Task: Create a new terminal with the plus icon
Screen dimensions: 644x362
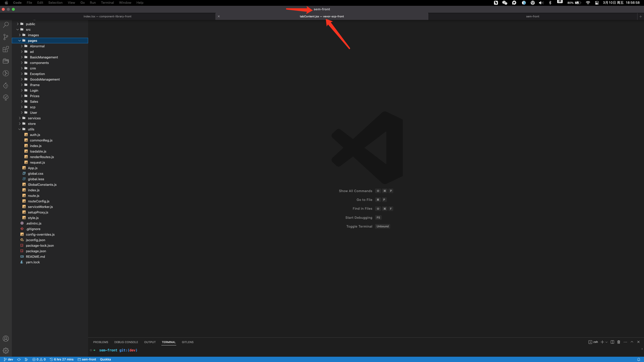Action: (x=602, y=342)
